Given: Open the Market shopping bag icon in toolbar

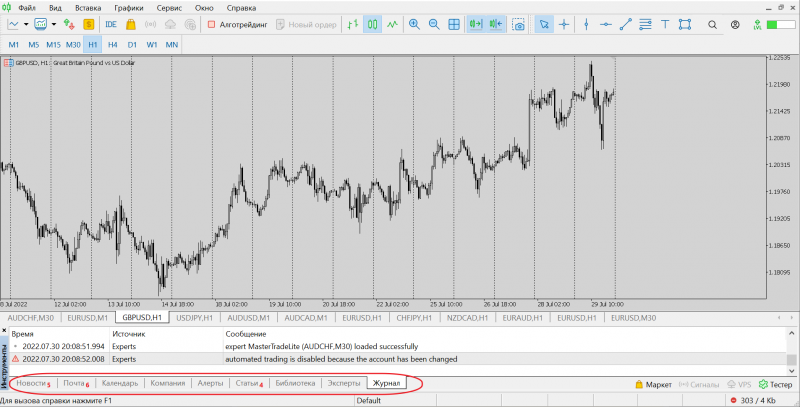Looking at the screenshot, I should point(131,24).
